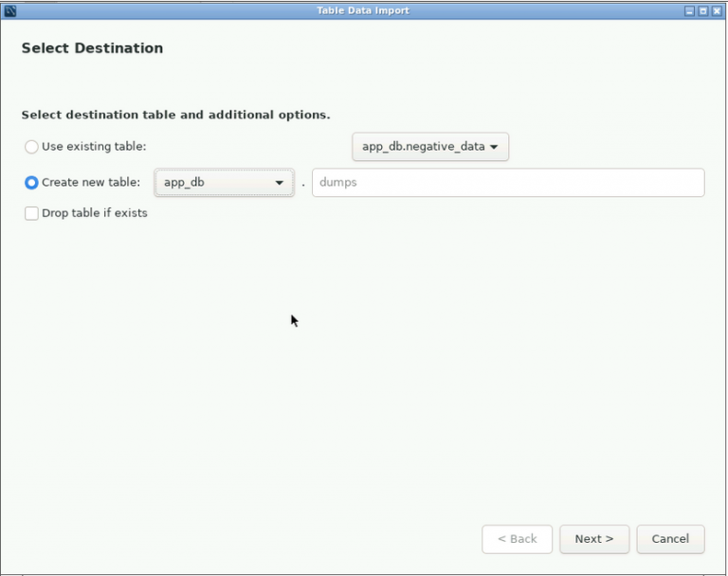This screenshot has width=728, height=576.
Task: Click the 'Use existing table:' label text
Action: point(94,147)
